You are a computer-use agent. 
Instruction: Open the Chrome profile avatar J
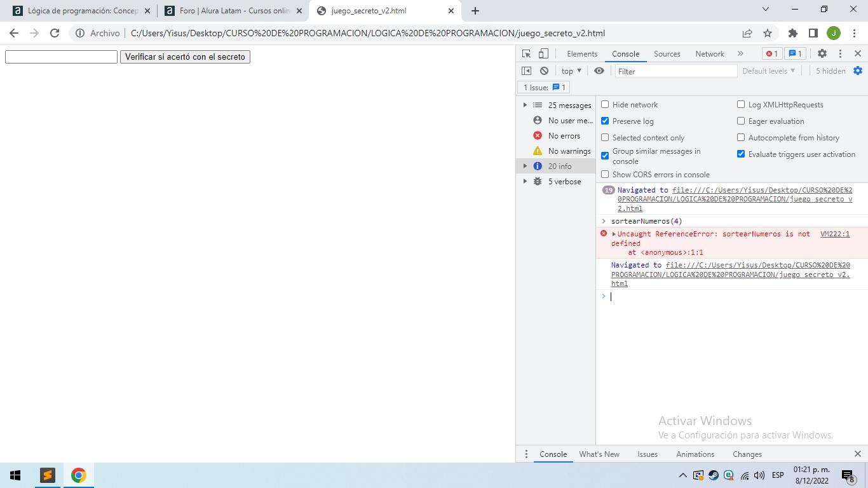click(x=834, y=33)
